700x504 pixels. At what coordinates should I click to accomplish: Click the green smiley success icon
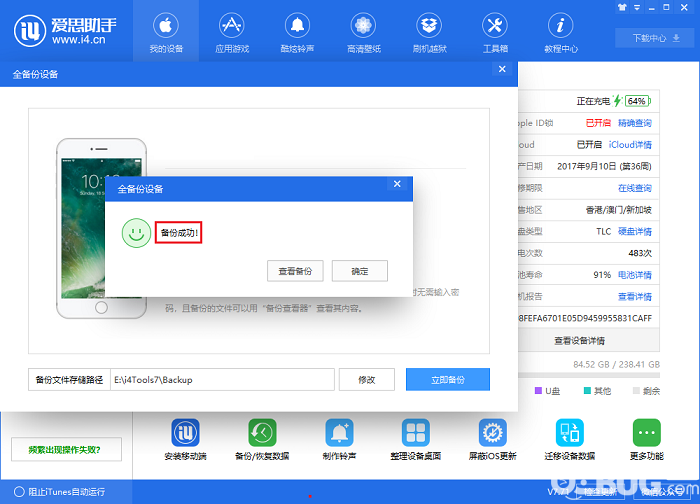tap(136, 233)
